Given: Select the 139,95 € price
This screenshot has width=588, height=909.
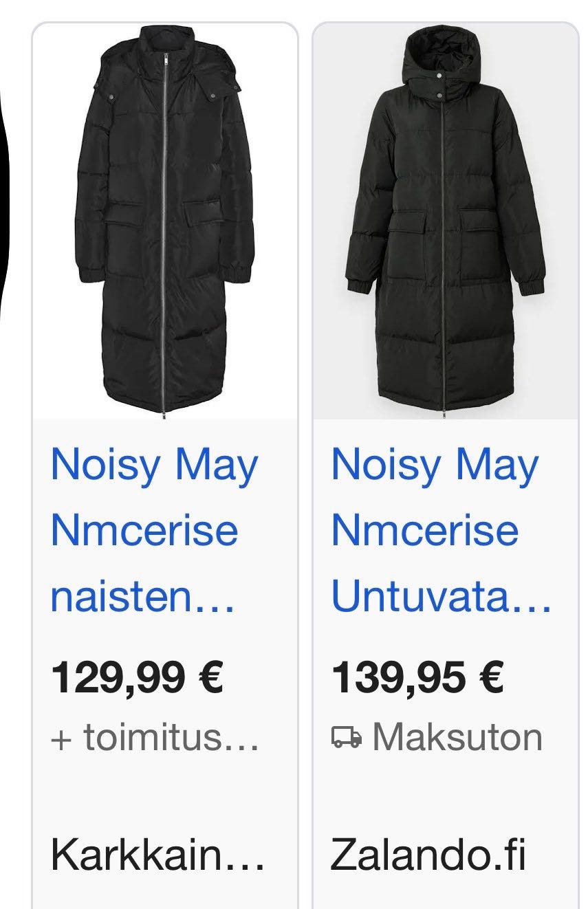Looking at the screenshot, I should [x=418, y=677].
